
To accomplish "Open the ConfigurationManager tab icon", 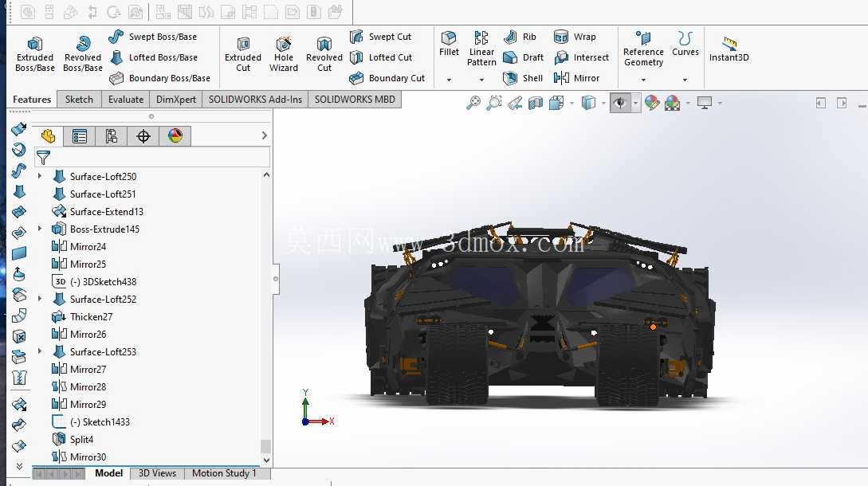I will [112, 136].
